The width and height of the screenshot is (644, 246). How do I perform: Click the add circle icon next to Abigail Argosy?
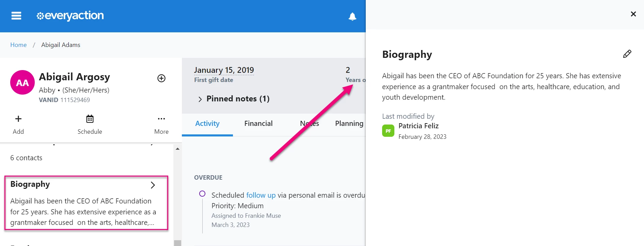click(x=161, y=78)
